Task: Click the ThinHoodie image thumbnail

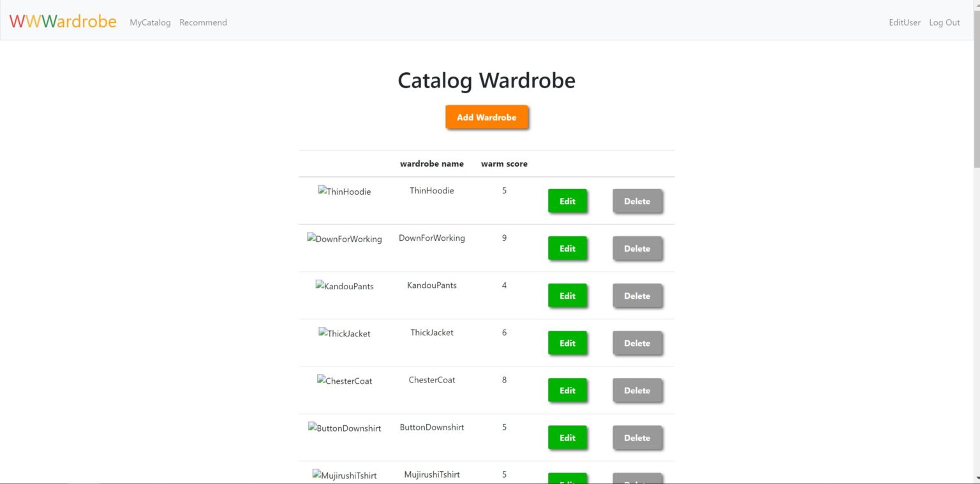Action: click(x=345, y=192)
